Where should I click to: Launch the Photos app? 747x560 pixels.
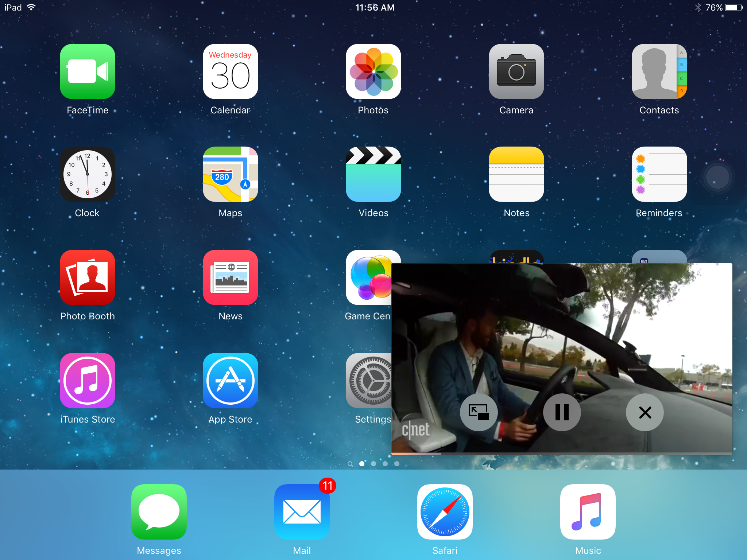point(373,71)
